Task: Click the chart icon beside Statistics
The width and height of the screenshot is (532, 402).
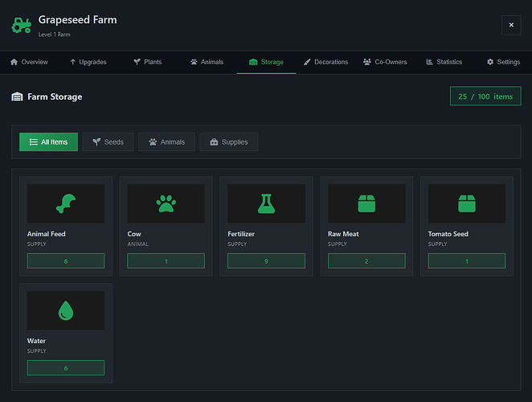Action: (429, 62)
